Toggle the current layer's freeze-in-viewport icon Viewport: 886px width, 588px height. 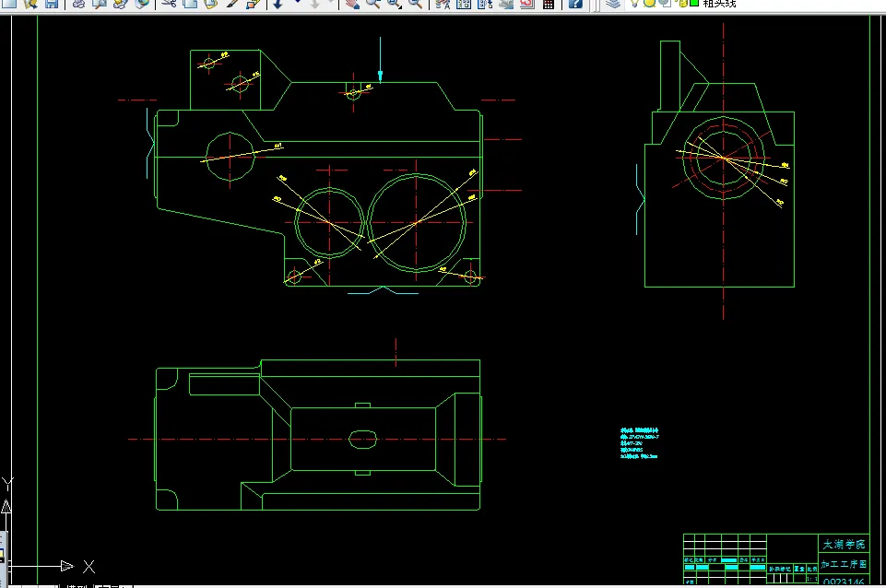coord(666,3)
